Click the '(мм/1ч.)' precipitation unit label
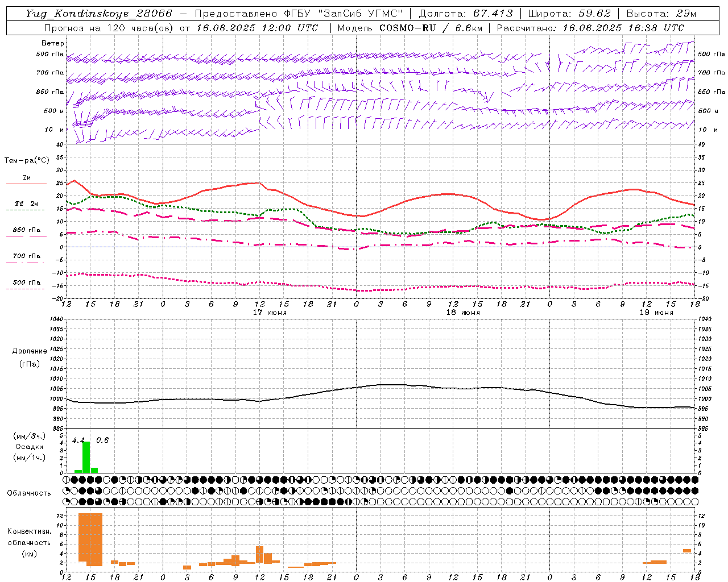 tap(30, 457)
